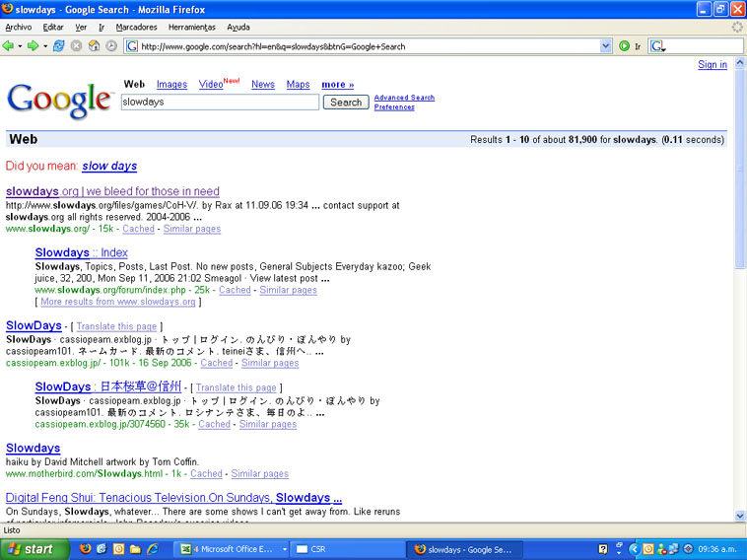Open the history clock icon
The width and height of the screenshot is (747, 560).
point(111,46)
